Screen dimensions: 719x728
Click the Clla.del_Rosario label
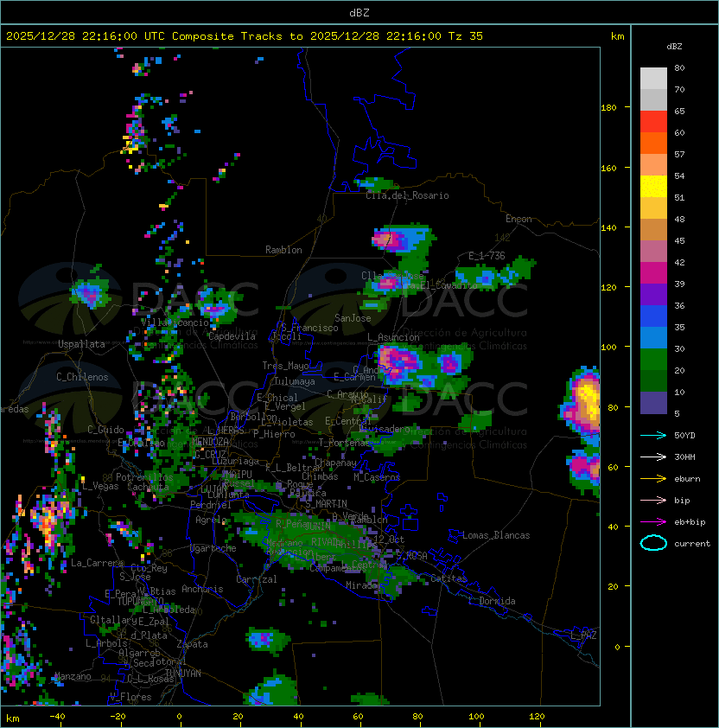pos(407,195)
